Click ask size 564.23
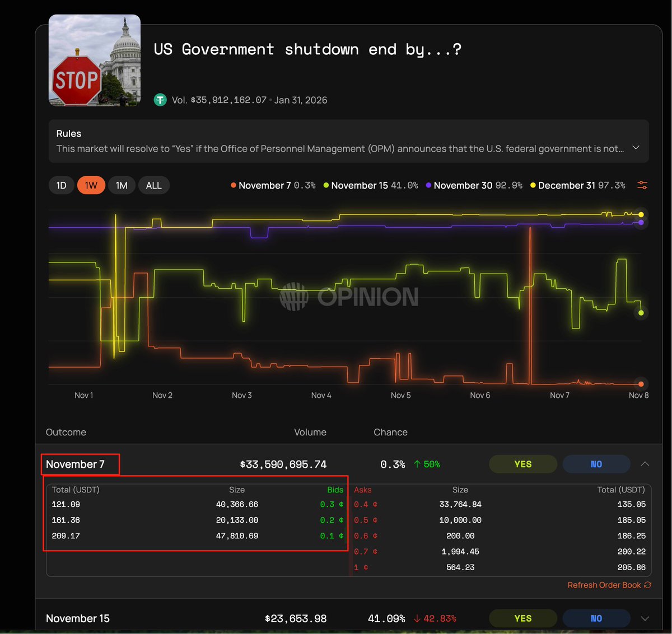 point(460,567)
